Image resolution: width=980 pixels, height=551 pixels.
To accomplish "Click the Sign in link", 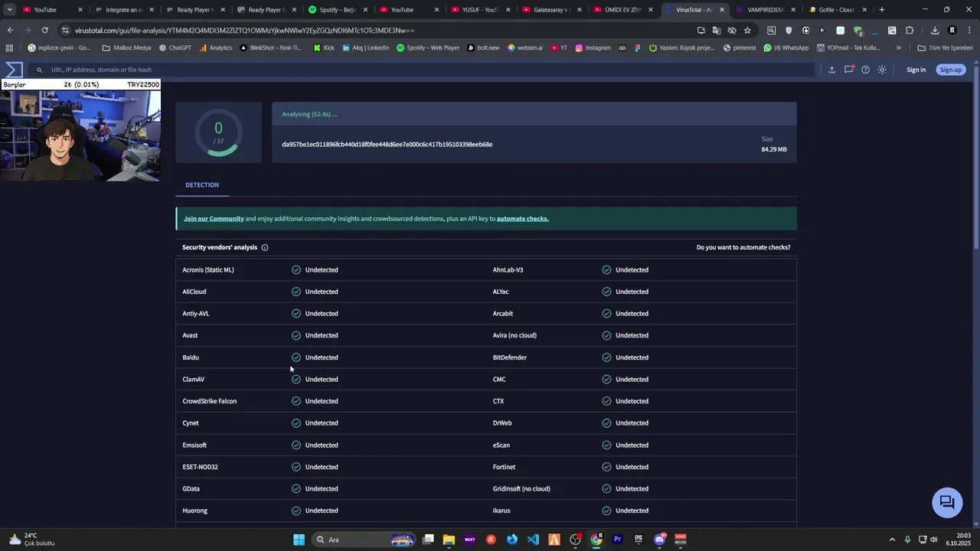I will [916, 70].
